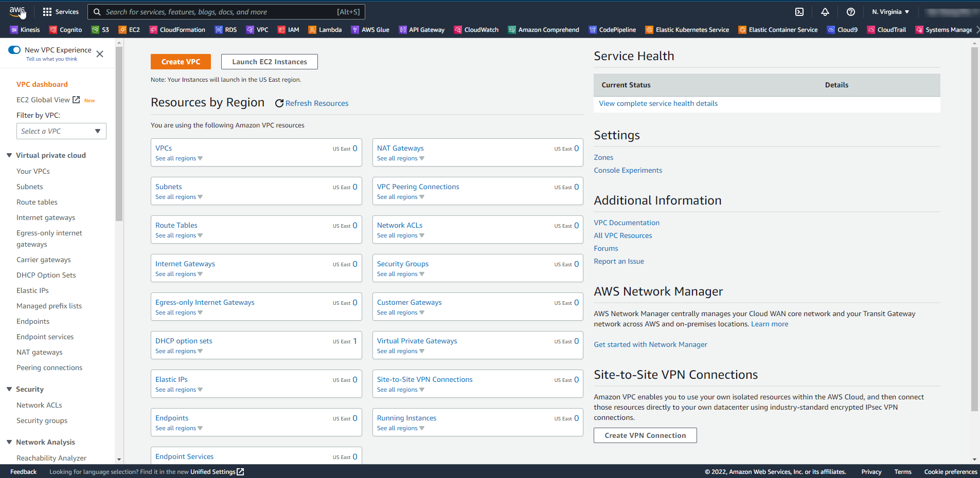Open the notifications bell
The height and width of the screenshot is (478, 980).
pyautogui.click(x=825, y=11)
